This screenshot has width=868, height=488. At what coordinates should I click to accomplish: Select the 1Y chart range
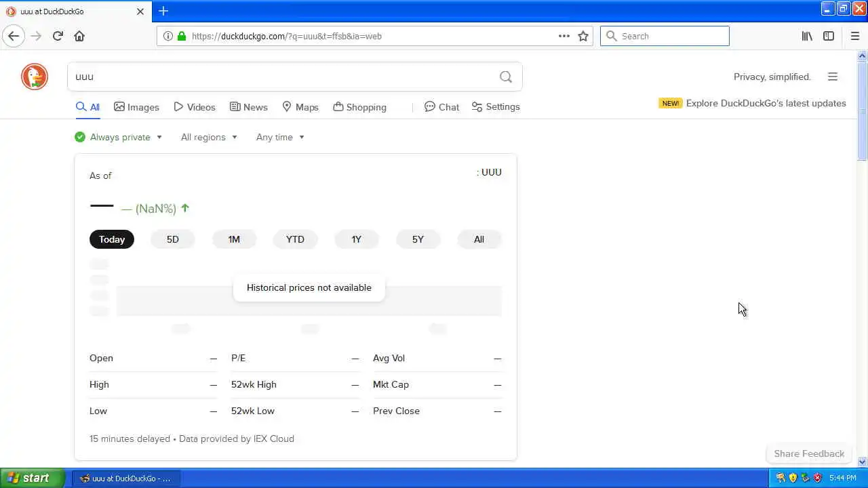point(357,239)
